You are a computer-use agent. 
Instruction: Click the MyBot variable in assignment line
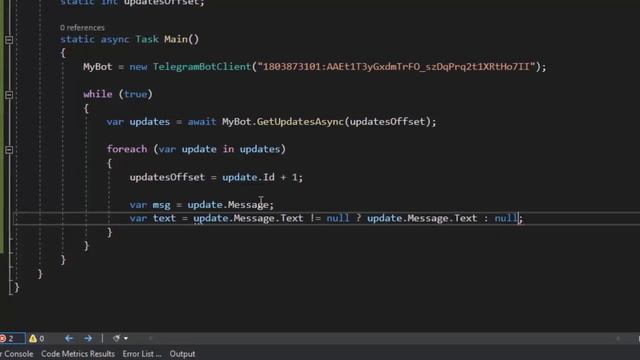click(98, 67)
